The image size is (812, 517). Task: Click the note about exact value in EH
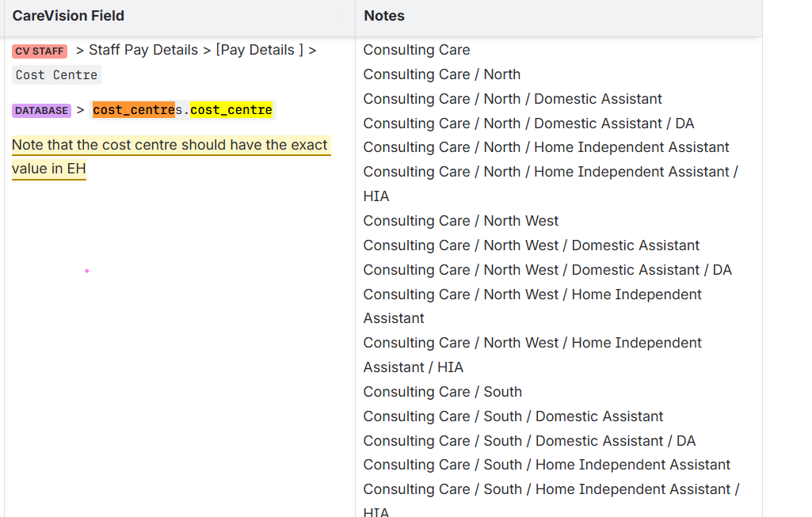(171, 157)
